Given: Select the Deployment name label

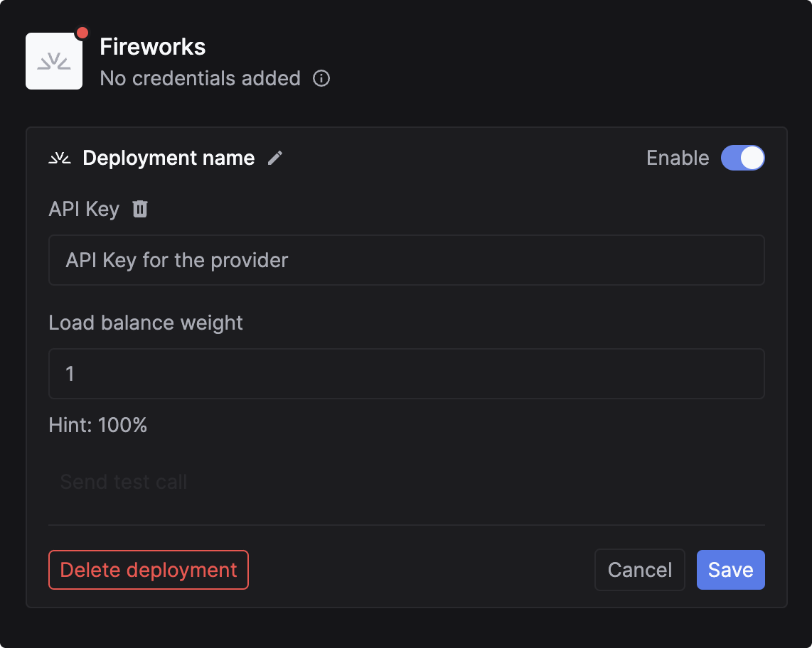Looking at the screenshot, I should click(x=169, y=158).
